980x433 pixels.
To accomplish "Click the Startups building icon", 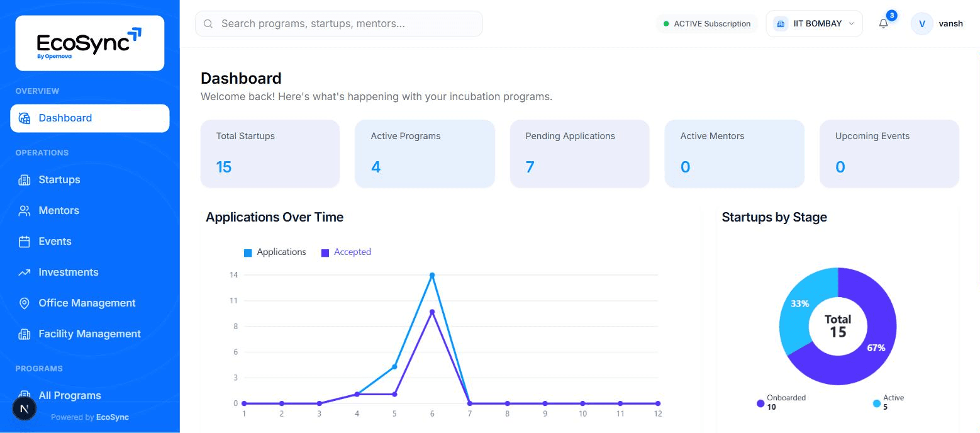I will pyautogui.click(x=25, y=180).
